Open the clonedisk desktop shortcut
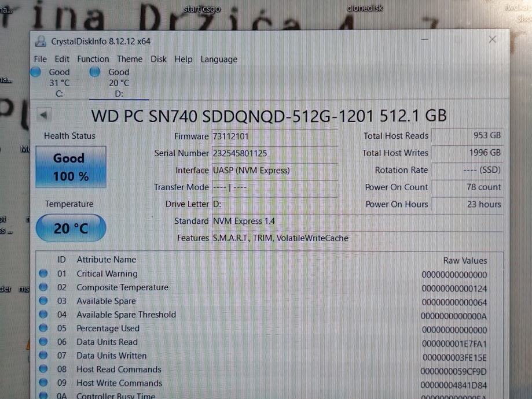Screen dimensions: 532x399 coord(365,8)
